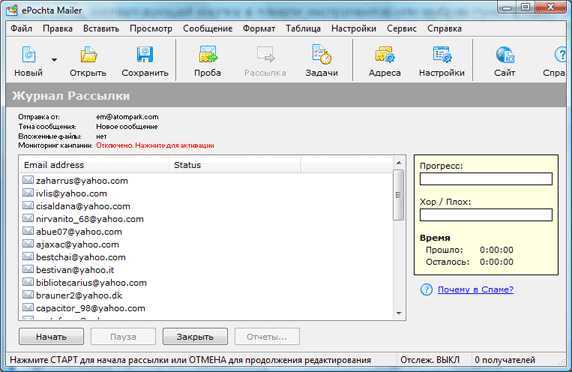Click the email list scrollbar thumb
Viewport: 572px width, 372px height.
point(398,195)
